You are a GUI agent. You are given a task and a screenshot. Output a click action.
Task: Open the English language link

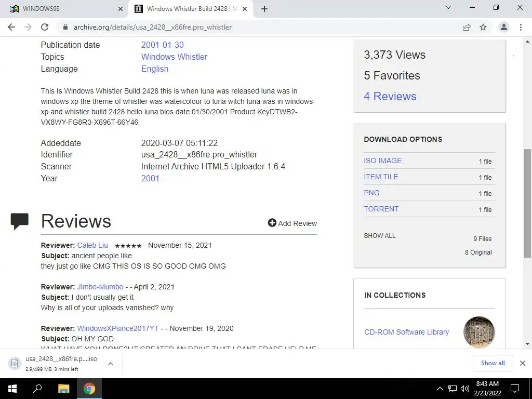155,69
